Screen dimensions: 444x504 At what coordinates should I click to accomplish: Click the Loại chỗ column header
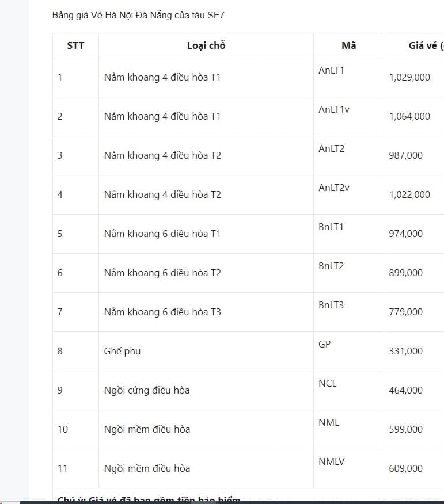point(206,45)
